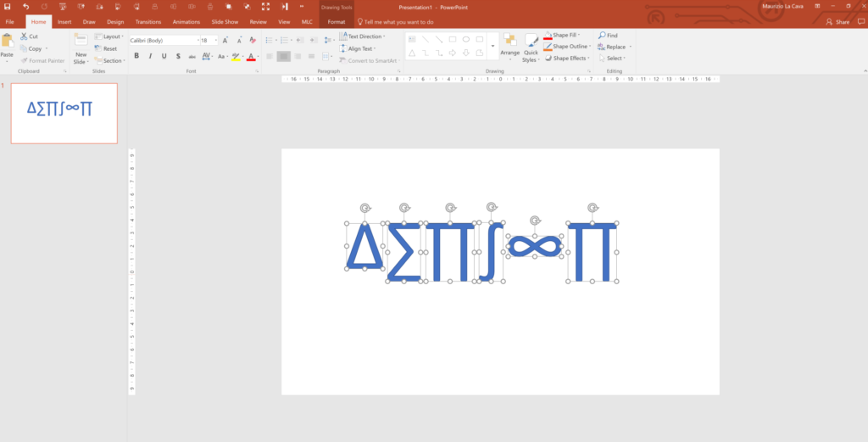Toggle underline formatting
Viewport: 868px width, 442px height.
tap(164, 56)
